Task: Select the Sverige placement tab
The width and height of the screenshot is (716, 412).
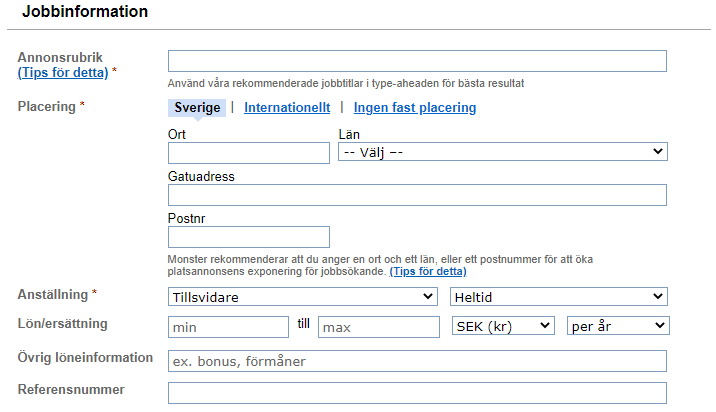Action: click(x=197, y=108)
